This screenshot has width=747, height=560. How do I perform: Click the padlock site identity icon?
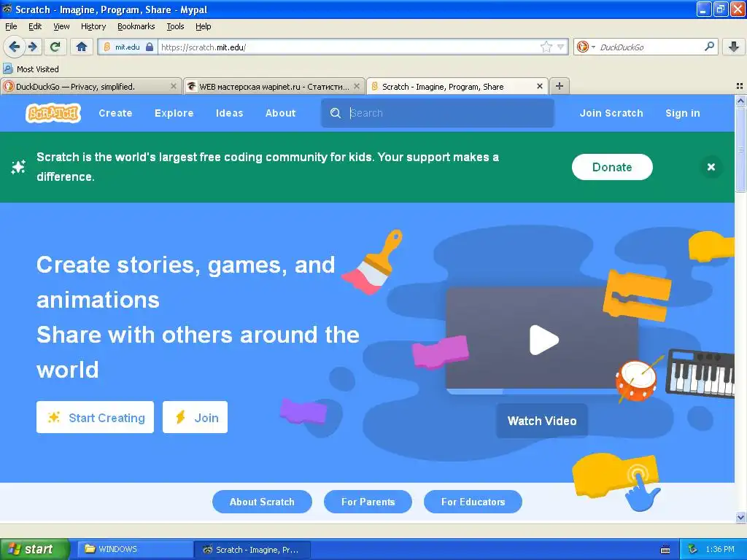click(150, 47)
